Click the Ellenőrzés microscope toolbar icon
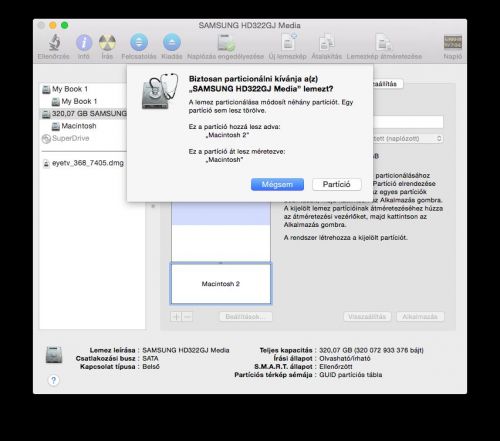Image resolution: width=500 pixels, height=441 pixels. point(54,43)
